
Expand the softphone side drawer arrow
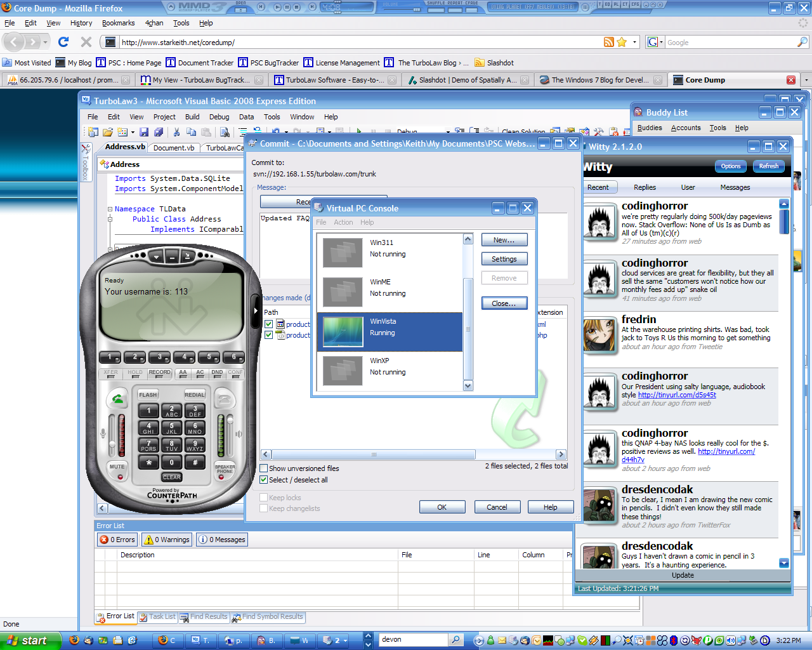[256, 310]
